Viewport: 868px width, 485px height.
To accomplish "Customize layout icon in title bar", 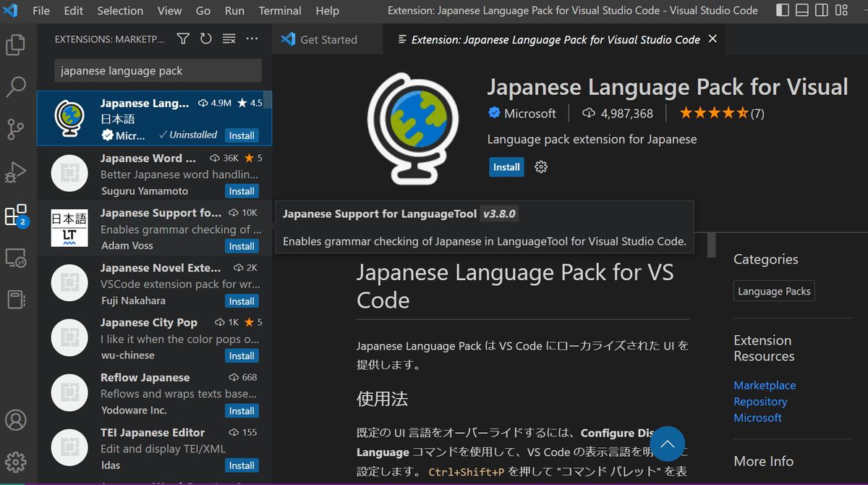I will [x=842, y=11].
